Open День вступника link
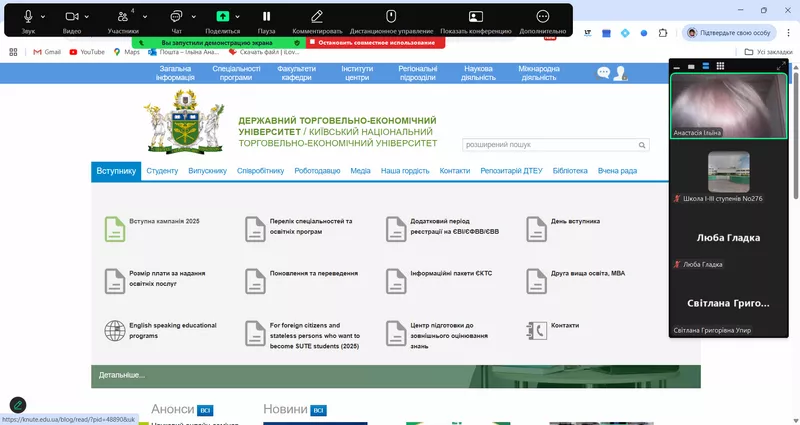The image size is (800, 425). [x=575, y=221]
